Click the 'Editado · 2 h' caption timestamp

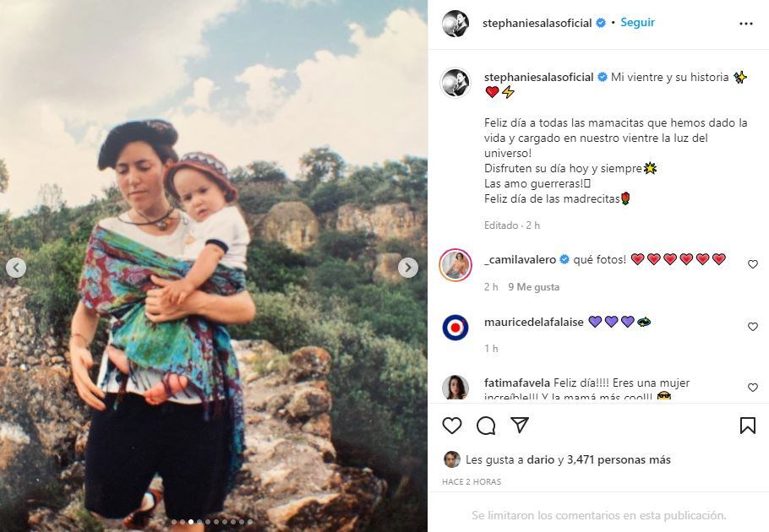pyautogui.click(x=512, y=225)
